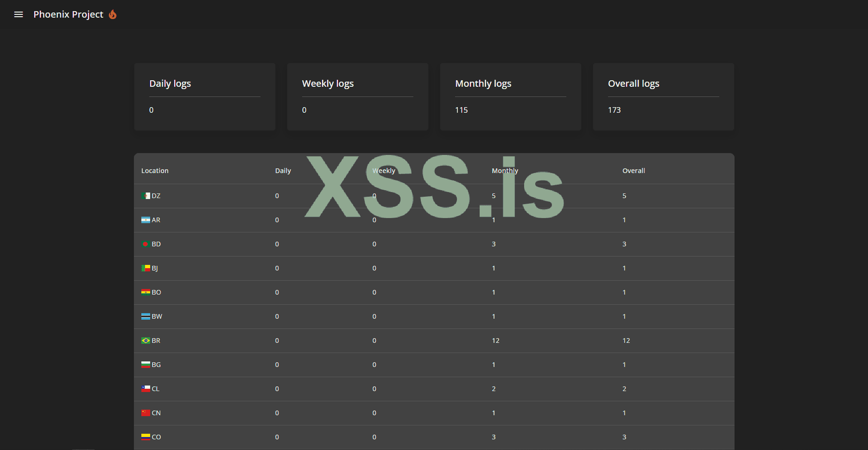This screenshot has height=450, width=868.
Task: Click the China flag beside CN
Action: point(146,413)
